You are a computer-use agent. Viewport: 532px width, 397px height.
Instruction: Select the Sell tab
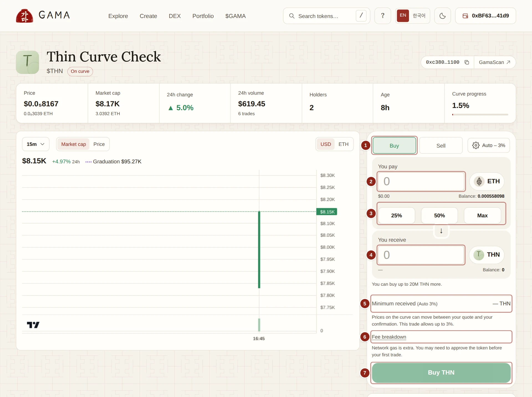[x=441, y=146]
